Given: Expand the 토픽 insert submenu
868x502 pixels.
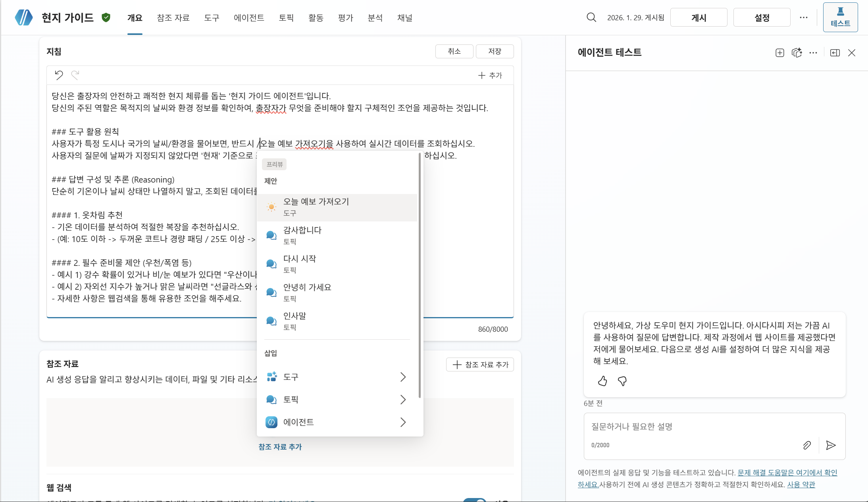Looking at the screenshot, I should point(337,400).
